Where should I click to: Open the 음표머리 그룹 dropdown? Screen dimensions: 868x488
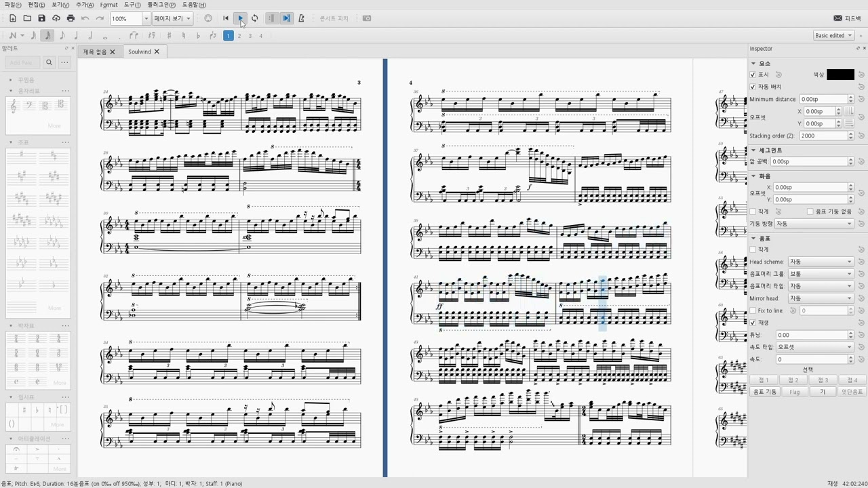click(x=821, y=274)
